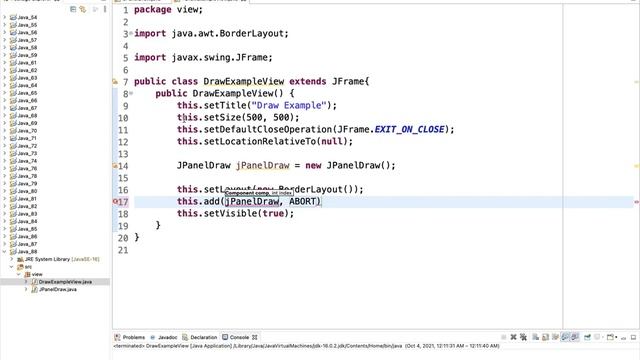Click Clear Console icon
Screen dimensions: 640x360
(536, 337)
